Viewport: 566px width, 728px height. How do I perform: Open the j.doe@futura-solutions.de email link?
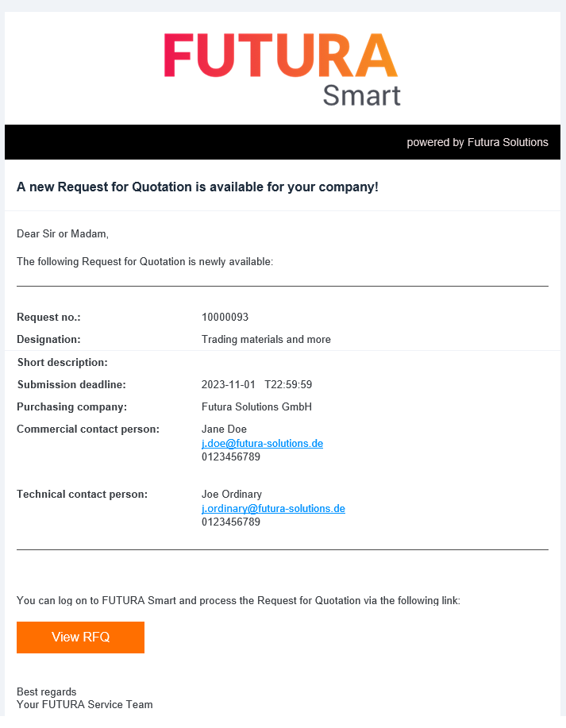point(262,443)
